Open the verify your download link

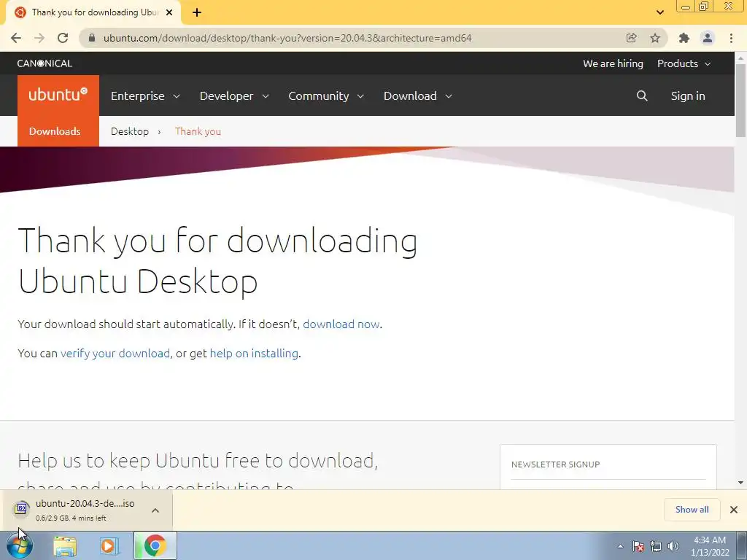[115, 353]
